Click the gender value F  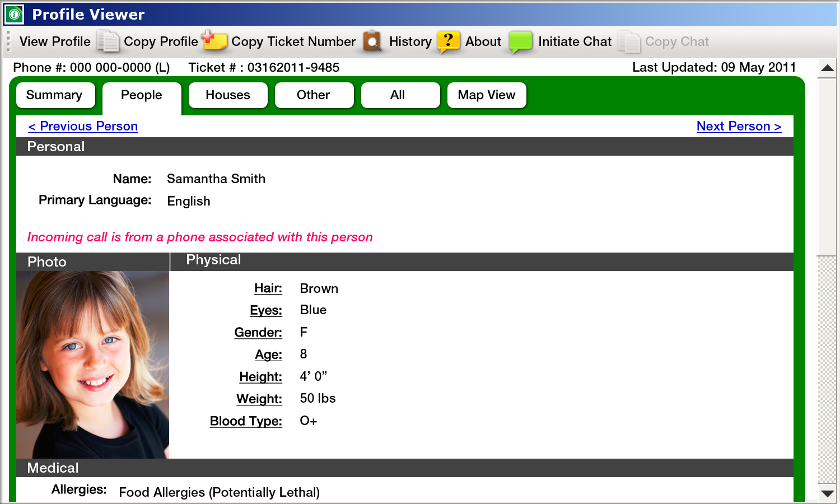[x=304, y=333]
